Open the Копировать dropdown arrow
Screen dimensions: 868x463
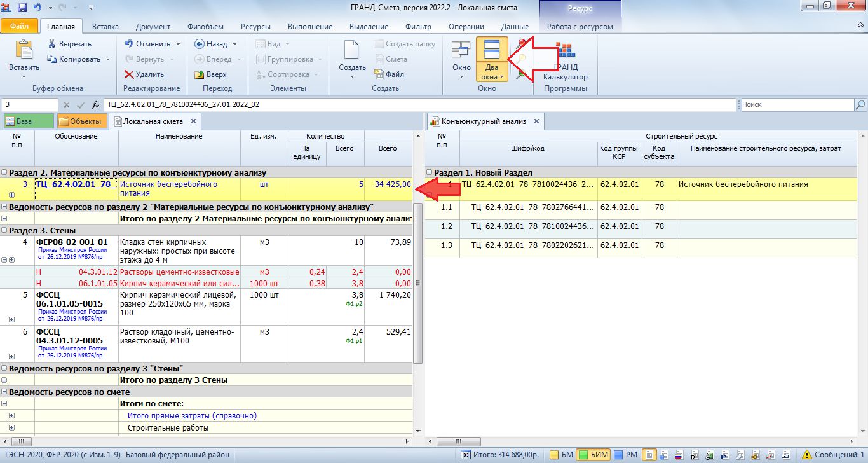(x=107, y=59)
